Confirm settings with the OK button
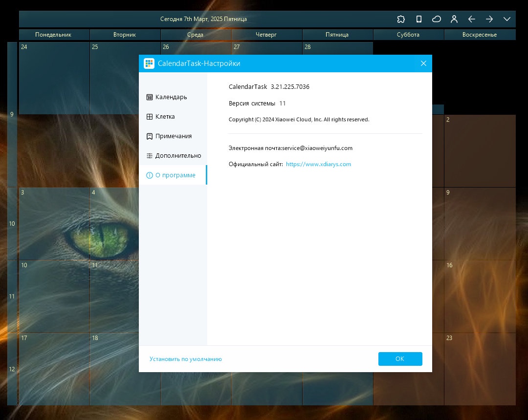Viewport: 528px width, 420px height. click(x=400, y=359)
